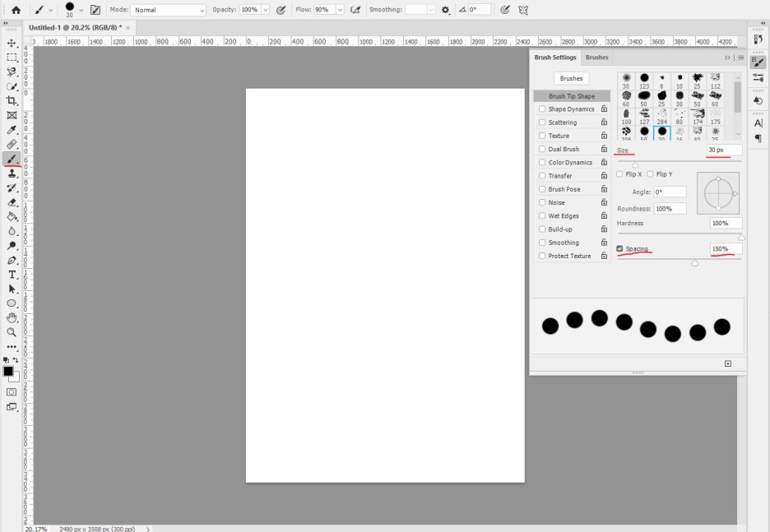Open the Brush Pose settings row
Viewport: 770px width, 532px height.
(572, 189)
